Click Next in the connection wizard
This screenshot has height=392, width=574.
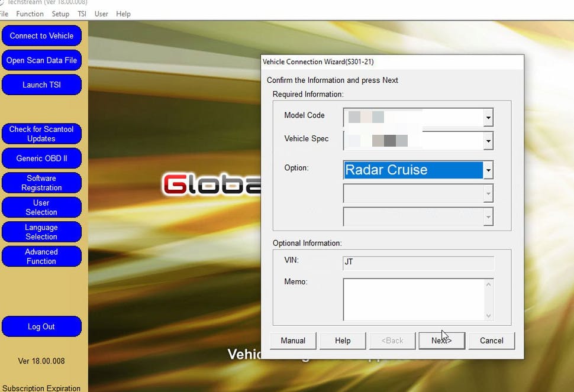click(441, 341)
